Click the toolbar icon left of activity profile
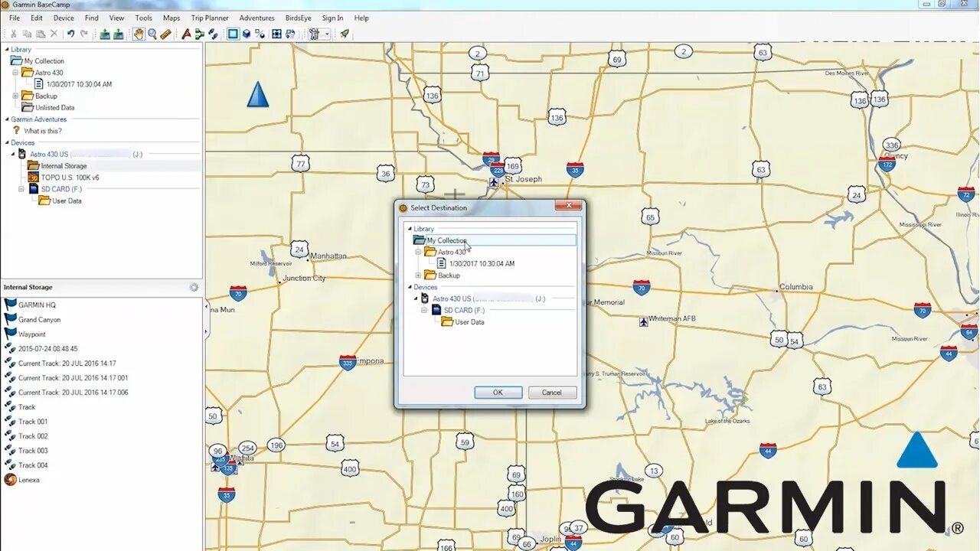The width and height of the screenshot is (980, 551). pyautogui.click(x=291, y=34)
